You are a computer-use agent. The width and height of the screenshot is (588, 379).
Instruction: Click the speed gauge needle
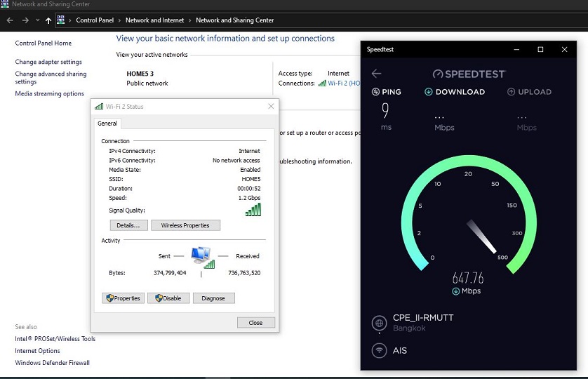pyautogui.click(x=481, y=237)
